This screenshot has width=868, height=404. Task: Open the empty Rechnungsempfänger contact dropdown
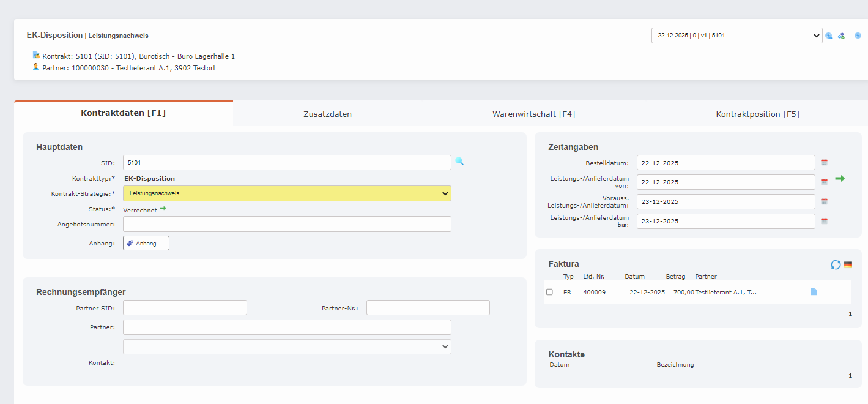pos(287,346)
